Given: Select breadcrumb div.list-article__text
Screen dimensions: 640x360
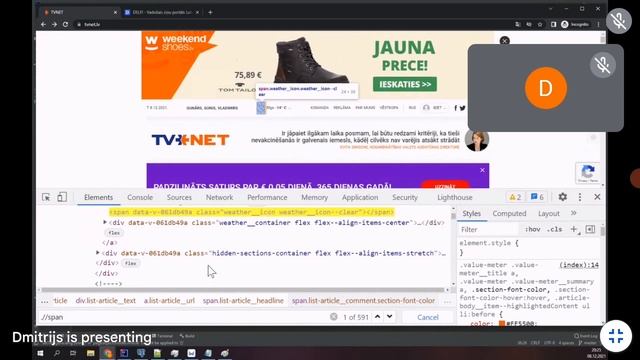Looking at the screenshot, I should 105,301.
